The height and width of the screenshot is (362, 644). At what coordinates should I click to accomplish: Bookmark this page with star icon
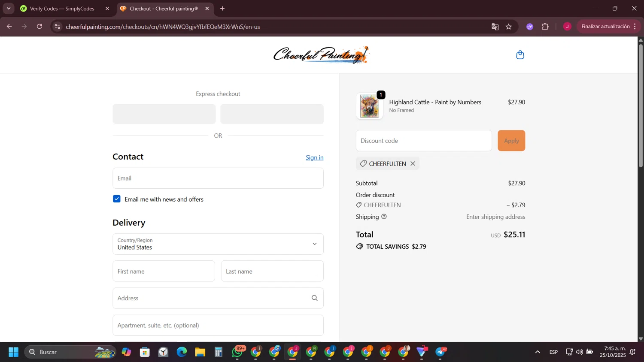point(509,27)
